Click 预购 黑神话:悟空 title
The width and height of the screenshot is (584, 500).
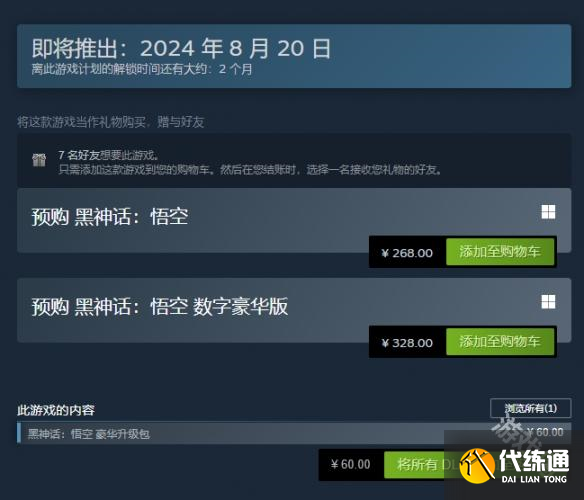(110, 217)
